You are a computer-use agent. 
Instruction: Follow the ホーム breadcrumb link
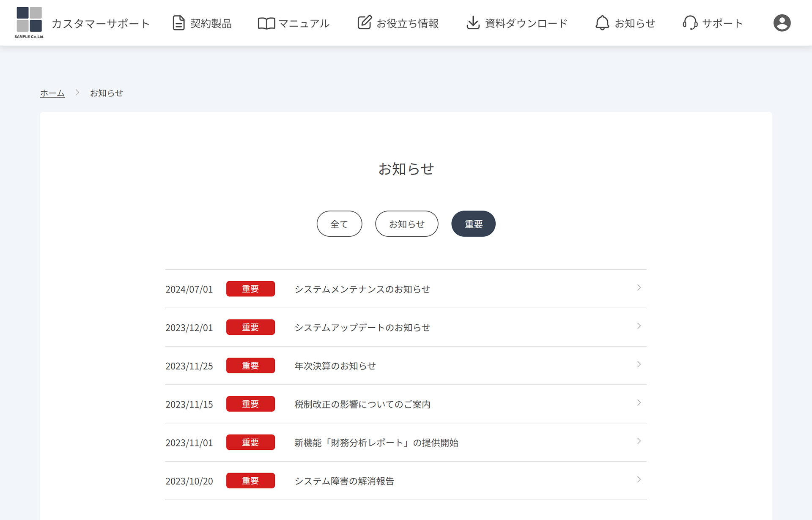pos(52,93)
